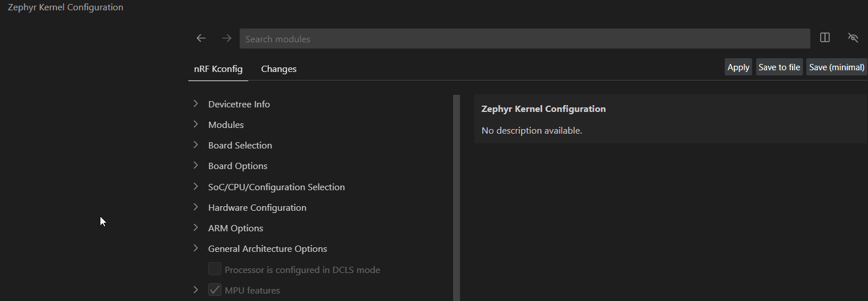The image size is (868, 301).
Task: Expand SoC/CPU/Configuration Selection chevron
Action: pyautogui.click(x=196, y=186)
